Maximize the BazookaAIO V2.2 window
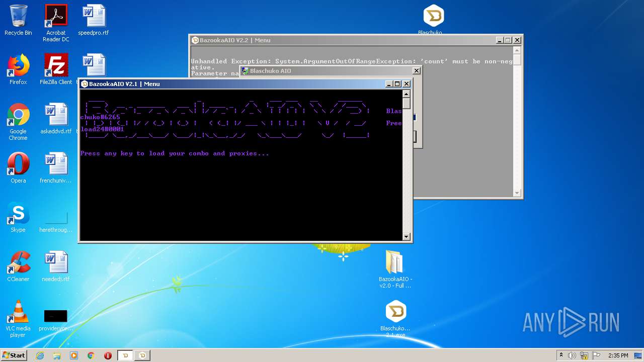 tap(508, 40)
